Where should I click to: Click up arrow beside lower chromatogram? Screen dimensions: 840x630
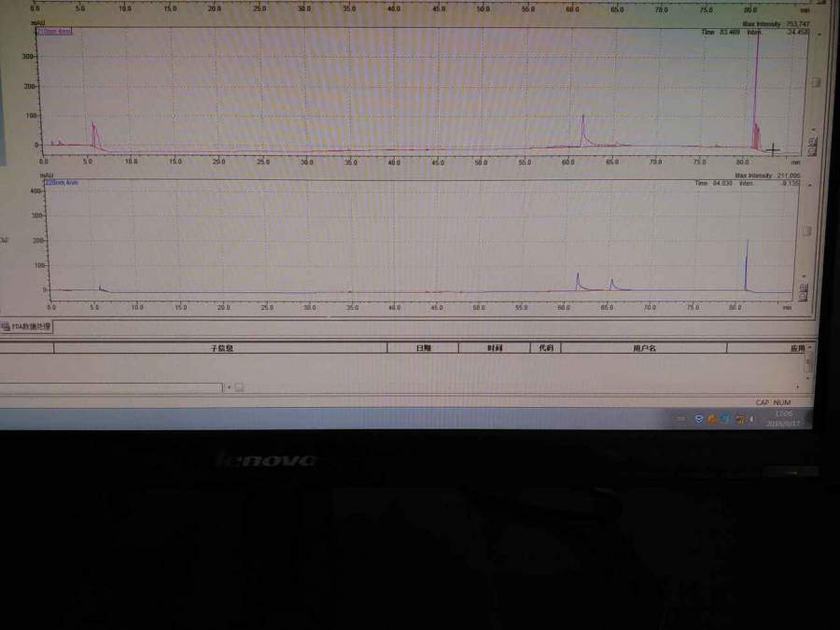coord(809,186)
